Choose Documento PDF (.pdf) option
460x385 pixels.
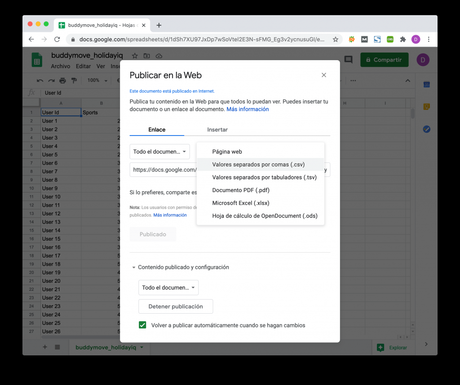(260, 190)
